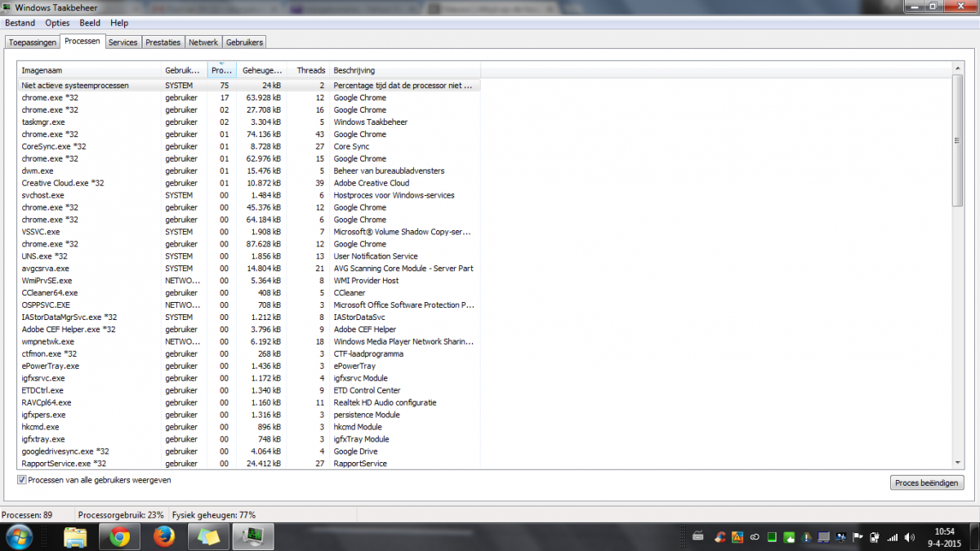Screen dimensions: 980x551
Task: Click the 'Proces beëindigen' button
Action: (927, 482)
